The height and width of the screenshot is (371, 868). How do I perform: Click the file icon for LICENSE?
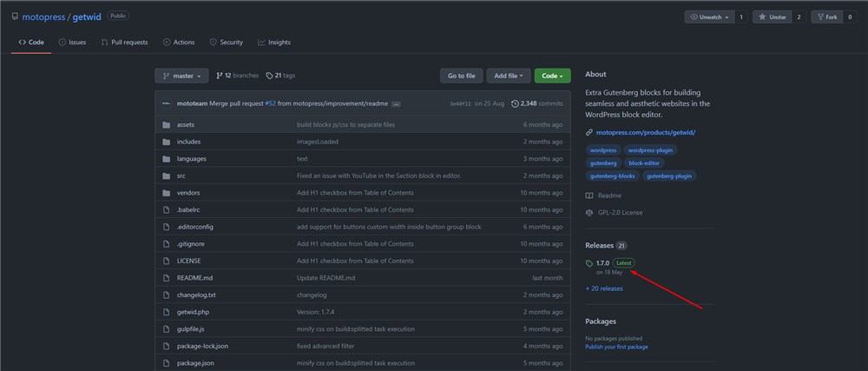point(166,261)
